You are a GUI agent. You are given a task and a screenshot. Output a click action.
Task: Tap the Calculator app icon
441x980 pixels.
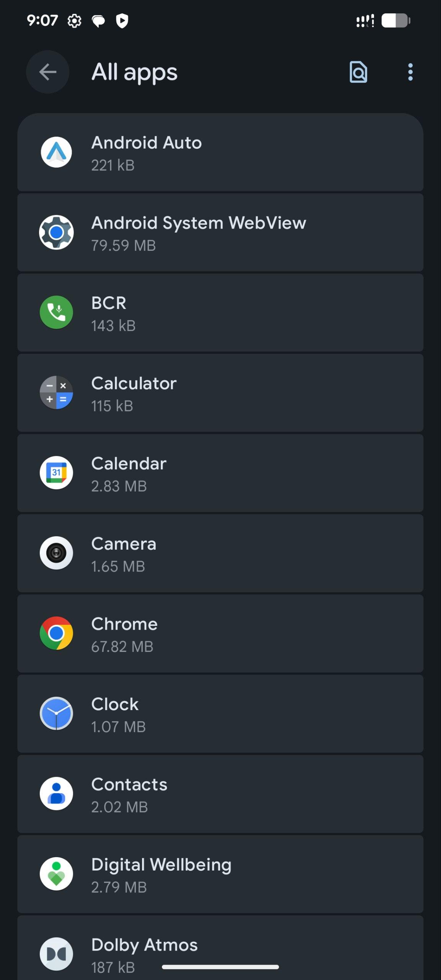coord(56,393)
